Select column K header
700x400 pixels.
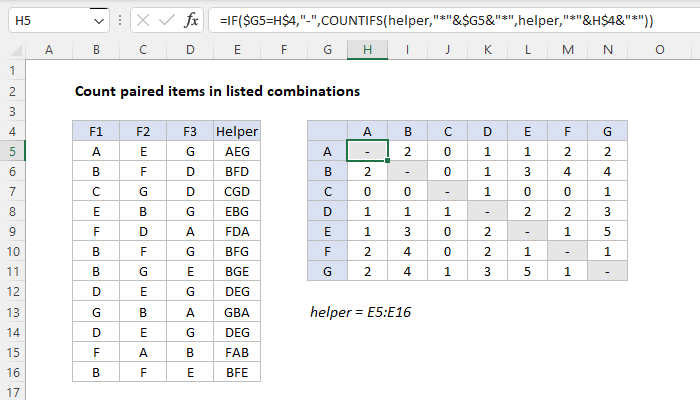pyautogui.click(x=488, y=50)
